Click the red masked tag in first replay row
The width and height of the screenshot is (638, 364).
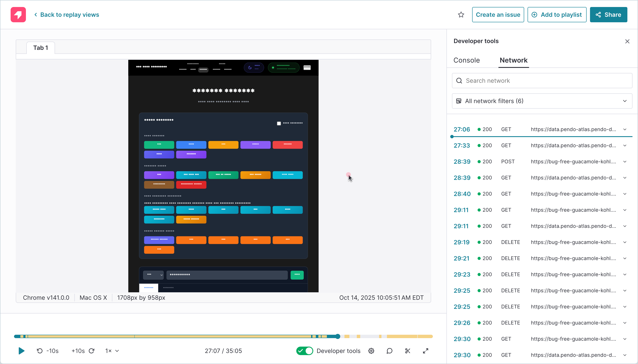pos(287,144)
